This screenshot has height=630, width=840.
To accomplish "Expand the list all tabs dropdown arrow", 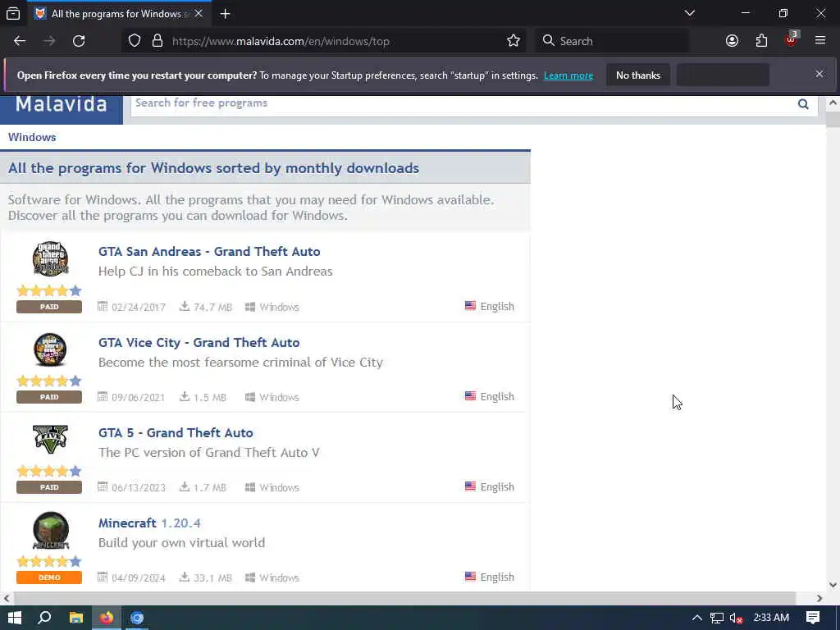I will [690, 13].
